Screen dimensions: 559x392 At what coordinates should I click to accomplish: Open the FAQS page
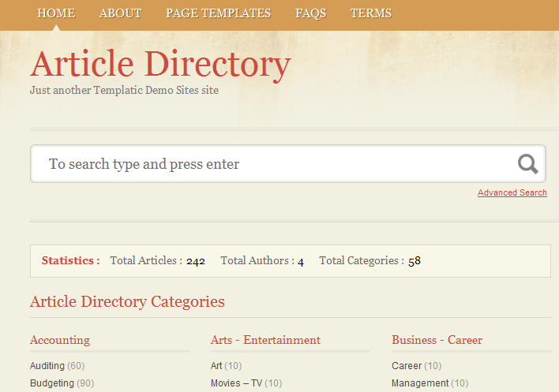(x=311, y=13)
